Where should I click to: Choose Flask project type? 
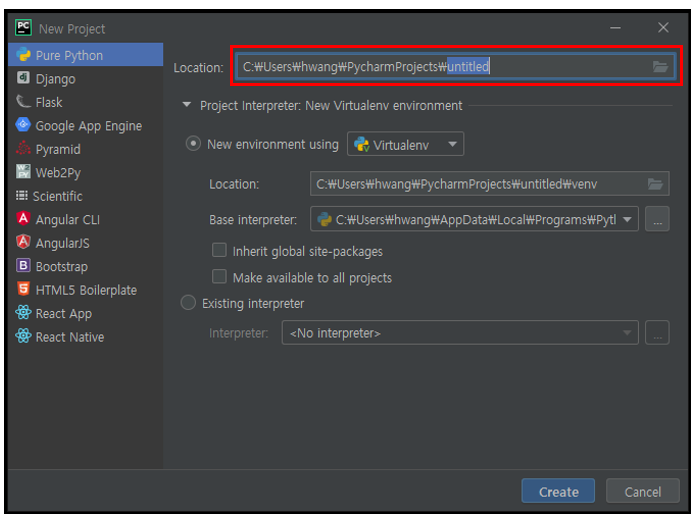pos(86,102)
